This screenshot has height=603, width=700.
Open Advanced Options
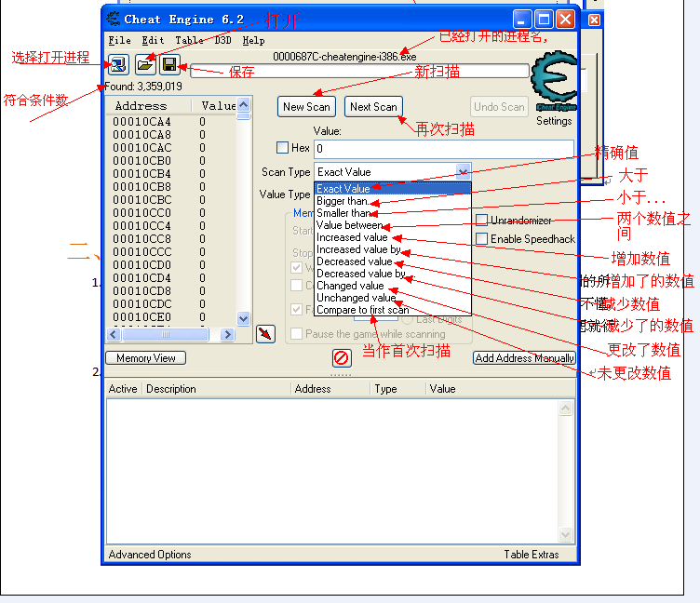tap(150, 555)
